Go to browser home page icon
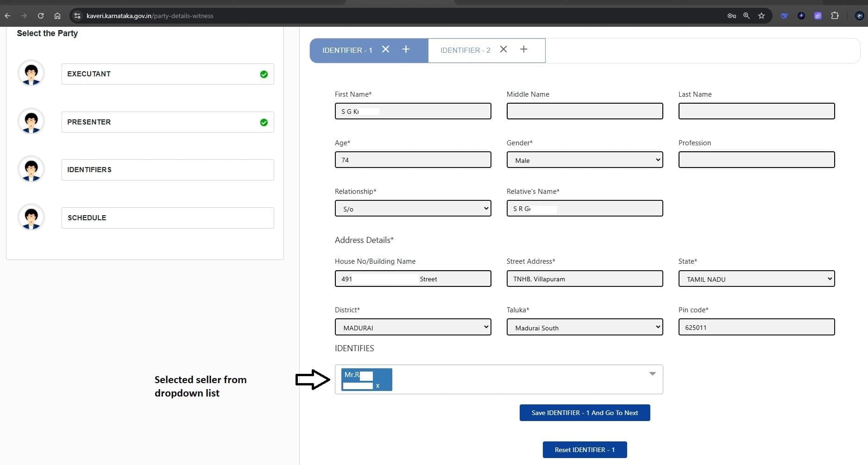The width and height of the screenshot is (868, 465). tap(57, 16)
